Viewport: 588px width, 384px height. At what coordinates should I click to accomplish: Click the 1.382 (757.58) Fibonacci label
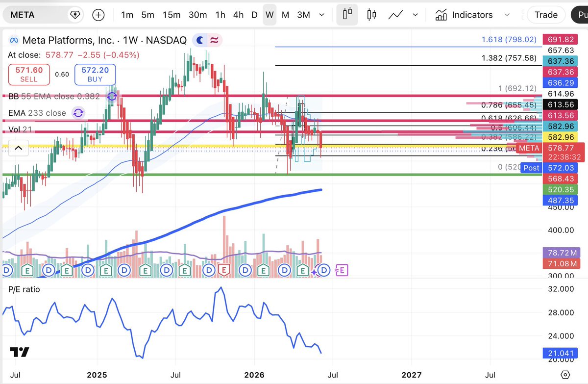[x=509, y=59]
